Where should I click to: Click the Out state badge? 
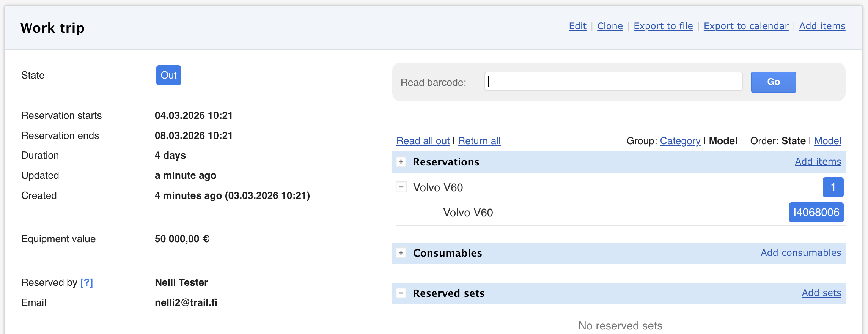coord(168,75)
